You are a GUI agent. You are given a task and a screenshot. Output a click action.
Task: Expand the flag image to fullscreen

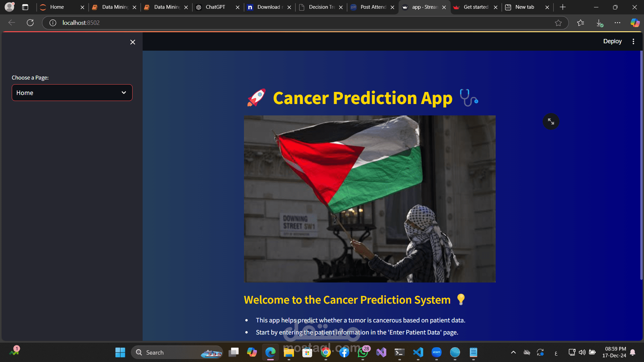point(551,121)
